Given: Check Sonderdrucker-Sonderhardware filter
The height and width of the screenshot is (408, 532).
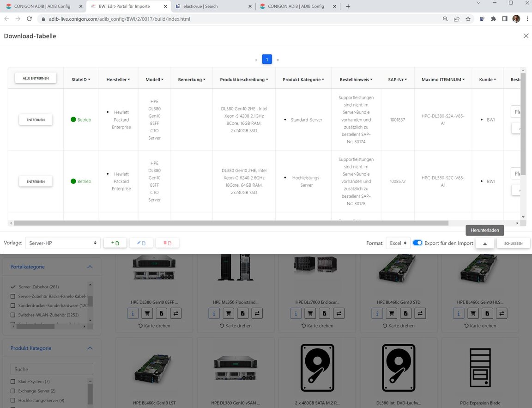Looking at the screenshot, I should 13,305.
